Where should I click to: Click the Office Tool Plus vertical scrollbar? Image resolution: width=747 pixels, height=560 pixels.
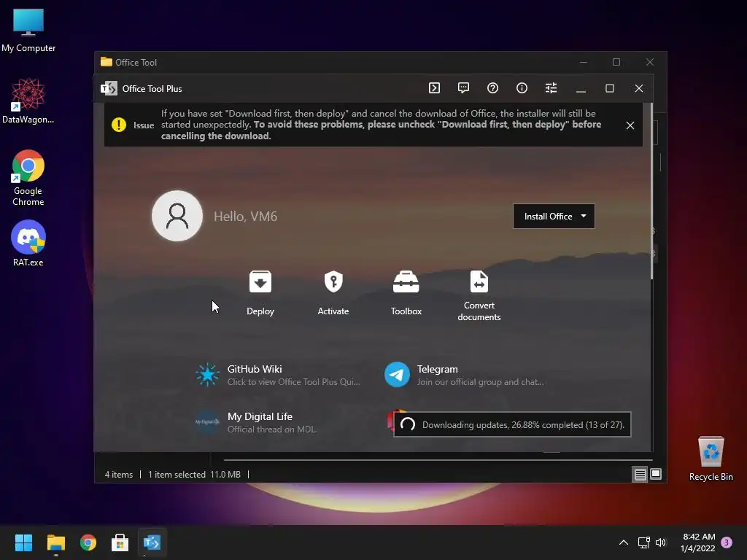point(651,190)
